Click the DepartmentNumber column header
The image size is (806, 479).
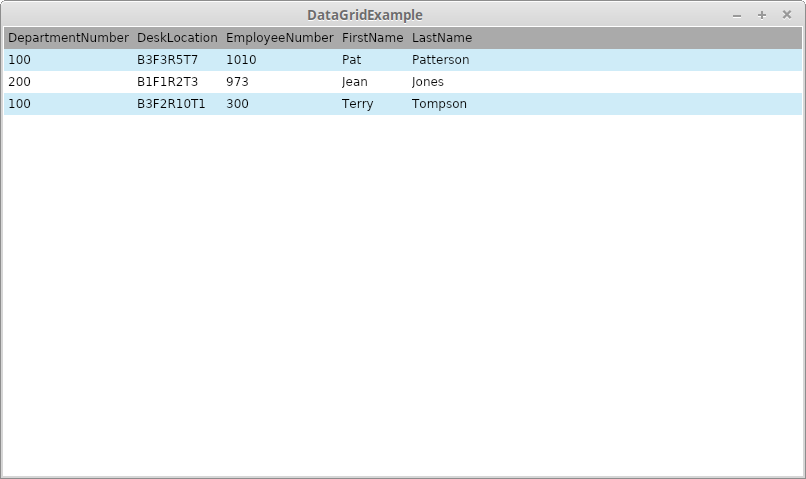(68, 38)
